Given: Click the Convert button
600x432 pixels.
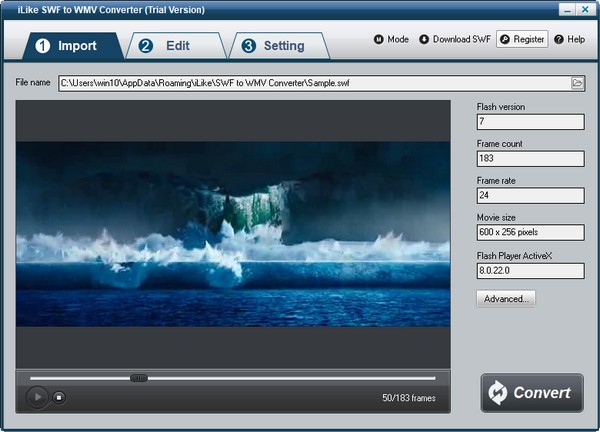Looking at the screenshot, I should [532, 393].
